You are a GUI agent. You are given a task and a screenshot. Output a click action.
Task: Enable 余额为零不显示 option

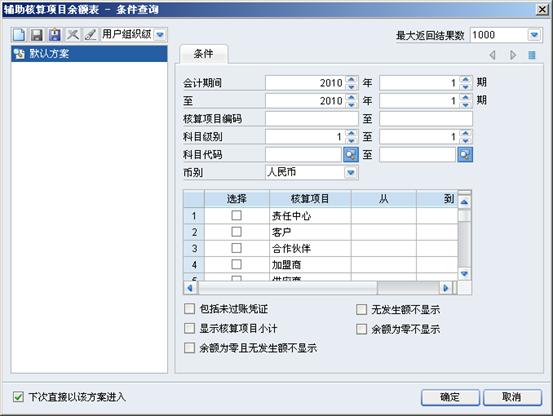(x=361, y=329)
